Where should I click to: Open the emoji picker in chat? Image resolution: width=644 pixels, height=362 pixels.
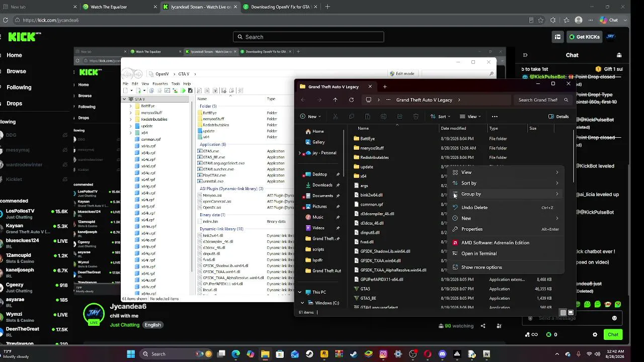coord(614,318)
